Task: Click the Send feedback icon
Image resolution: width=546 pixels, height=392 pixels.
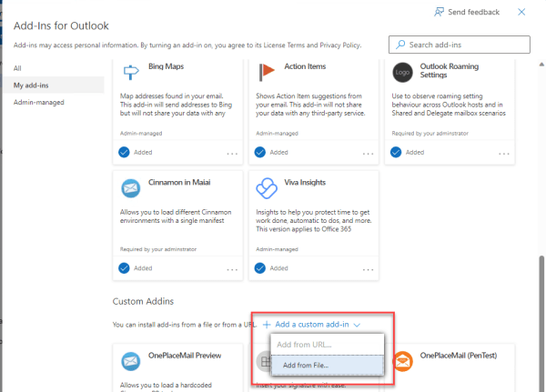Action: point(440,12)
